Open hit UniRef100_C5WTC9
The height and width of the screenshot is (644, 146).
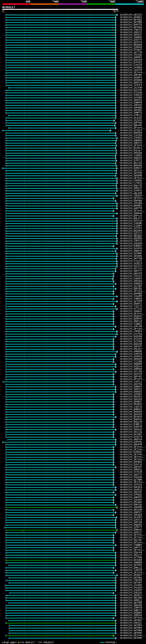[131, 30]
